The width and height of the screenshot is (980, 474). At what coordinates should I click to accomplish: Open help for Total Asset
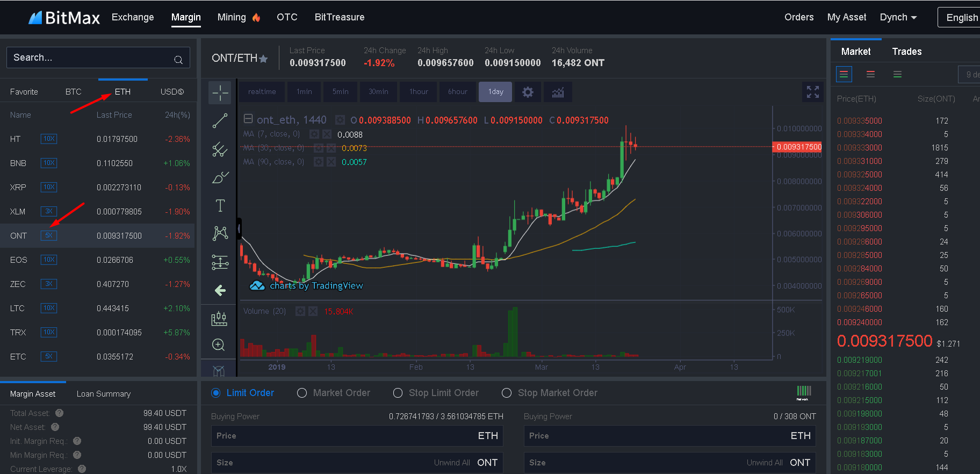pos(60,413)
